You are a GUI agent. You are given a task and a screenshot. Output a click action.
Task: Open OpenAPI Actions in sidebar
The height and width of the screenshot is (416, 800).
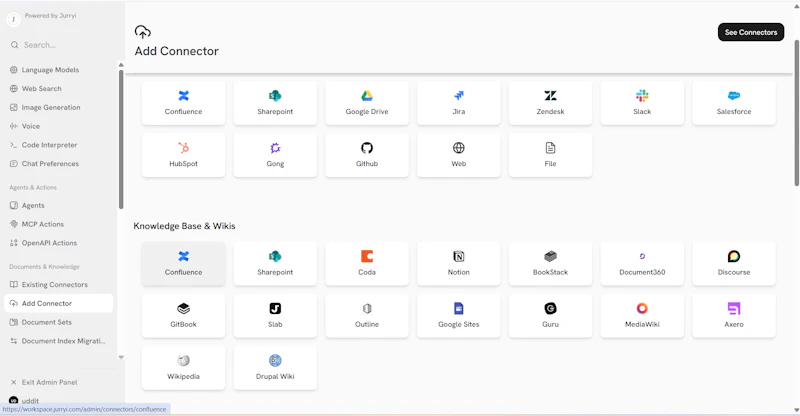[x=59, y=243]
